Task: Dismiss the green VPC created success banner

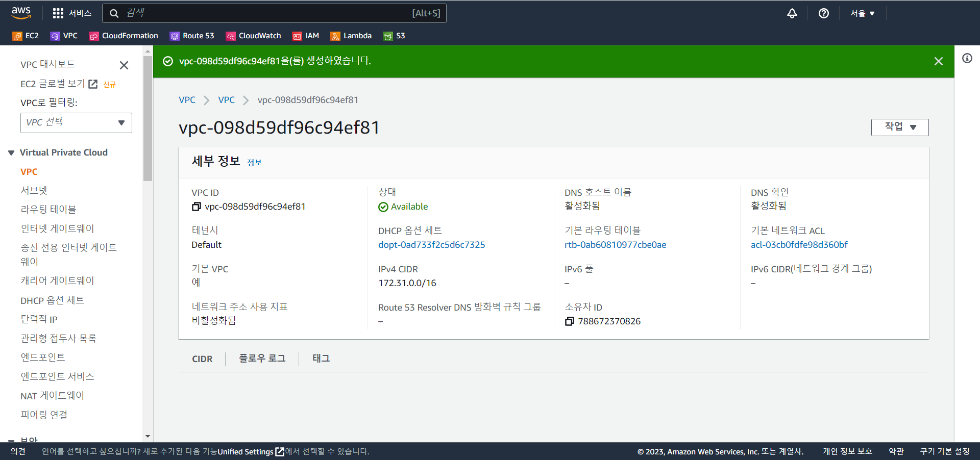Action: (x=938, y=61)
